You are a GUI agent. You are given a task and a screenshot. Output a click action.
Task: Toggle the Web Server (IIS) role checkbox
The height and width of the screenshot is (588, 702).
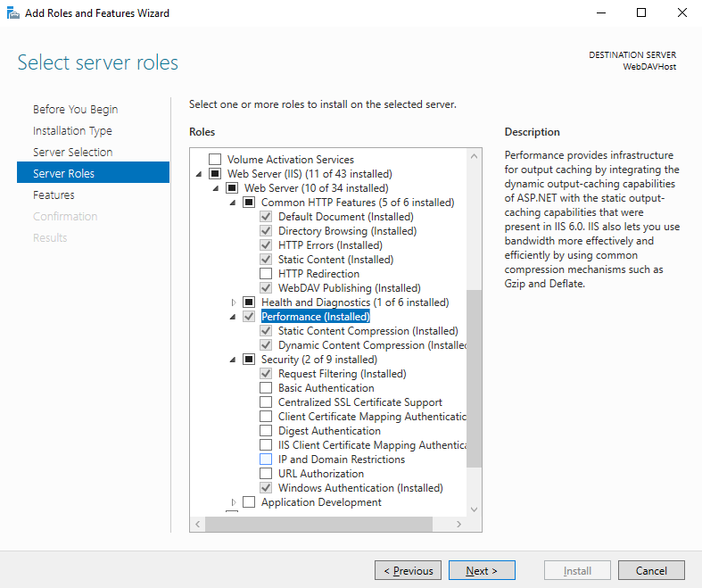coord(215,174)
